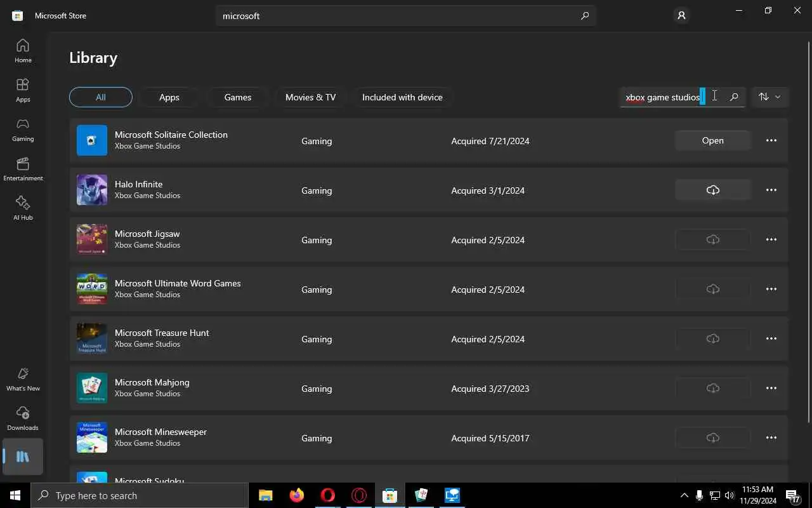Open more options for Microsoft Mahjong

coord(771,388)
